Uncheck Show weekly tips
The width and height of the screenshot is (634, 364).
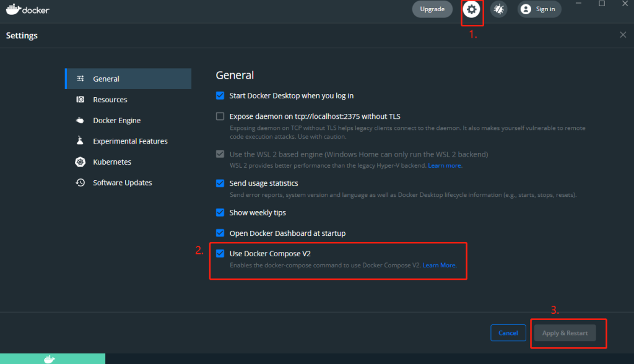click(220, 212)
